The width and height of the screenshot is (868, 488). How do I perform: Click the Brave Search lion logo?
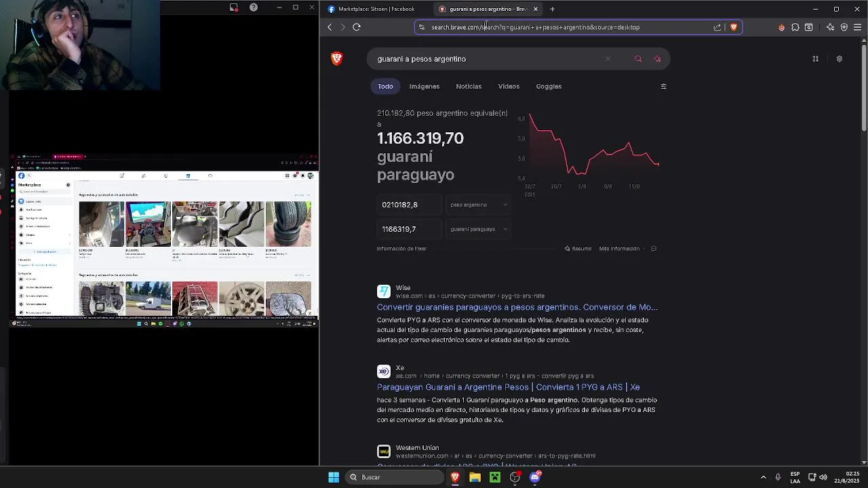(x=336, y=58)
